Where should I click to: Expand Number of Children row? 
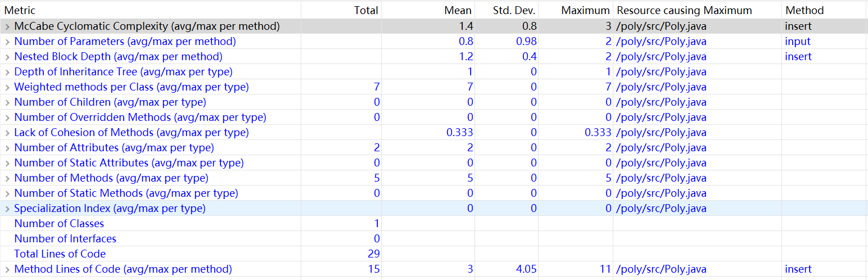pyautogui.click(x=7, y=102)
